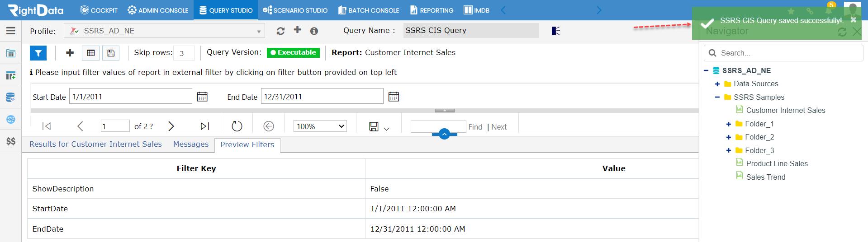Switch to Results for Customer Internet Sales tab
This screenshot has height=242, width=868.
click(x=95, y=144)
